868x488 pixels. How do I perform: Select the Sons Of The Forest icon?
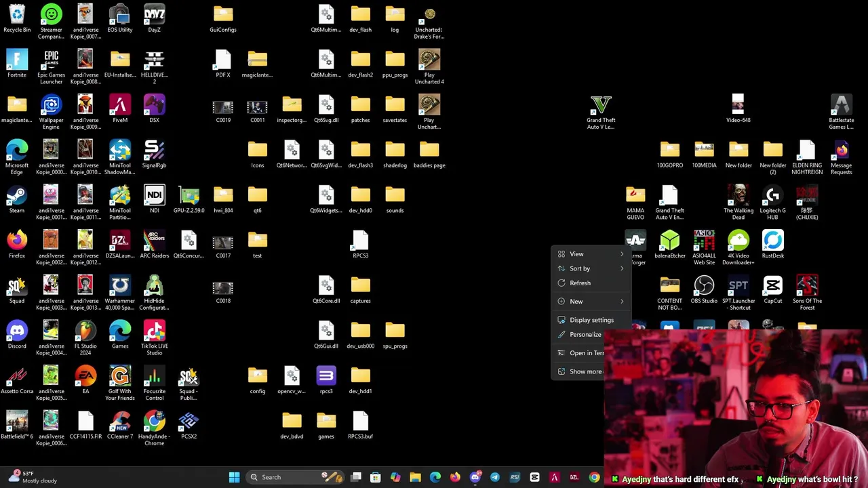point(807,293)
